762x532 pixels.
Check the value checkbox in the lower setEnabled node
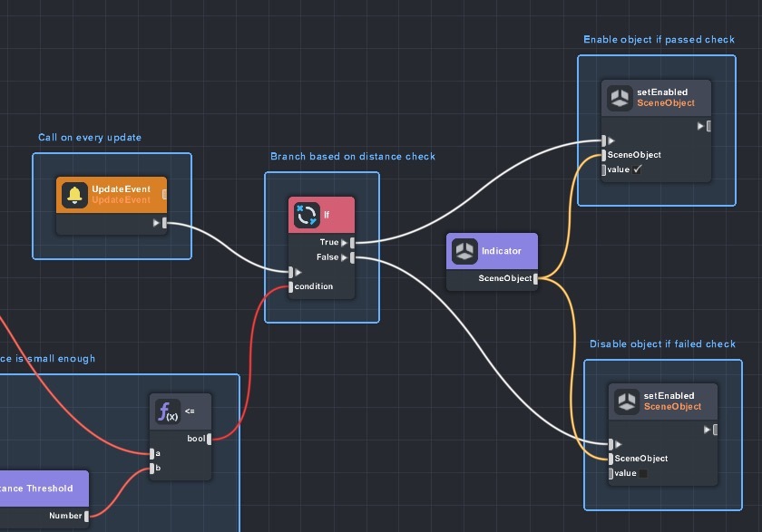[643, 473]
